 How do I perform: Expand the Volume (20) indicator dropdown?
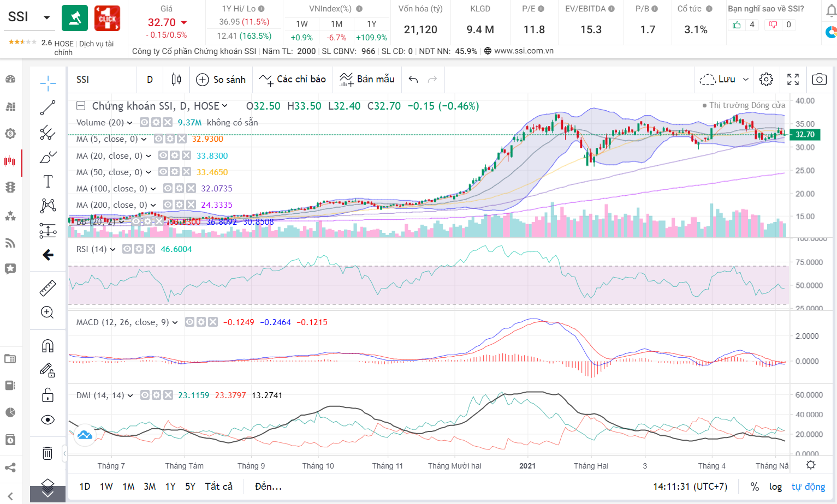(x=130, y=123)
